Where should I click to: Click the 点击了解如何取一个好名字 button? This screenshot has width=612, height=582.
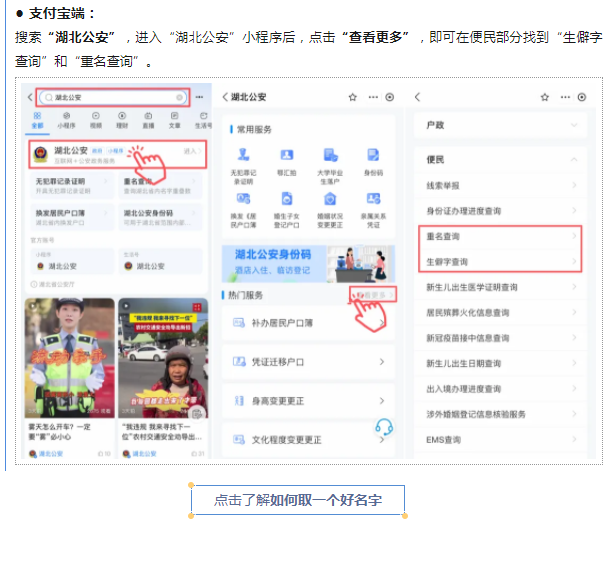[x=298, y=500]
